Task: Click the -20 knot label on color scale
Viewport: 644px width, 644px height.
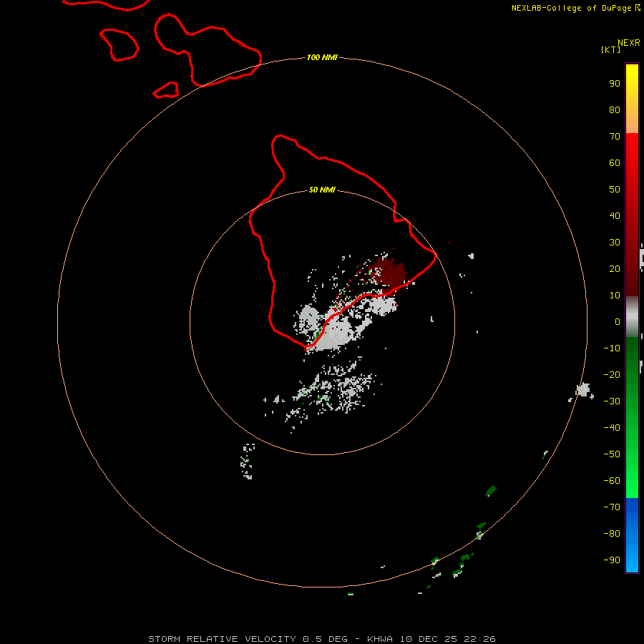Action: pos(612,374)
